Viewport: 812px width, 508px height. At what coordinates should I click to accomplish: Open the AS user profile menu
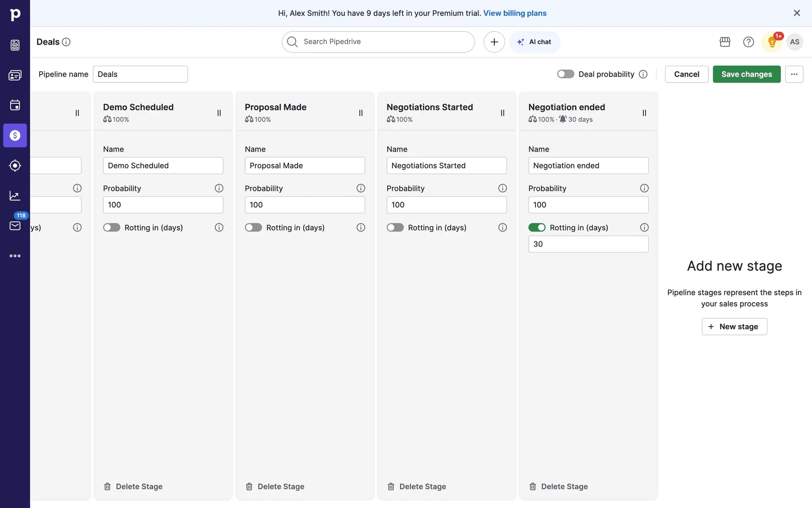click(x=795, y=42)
